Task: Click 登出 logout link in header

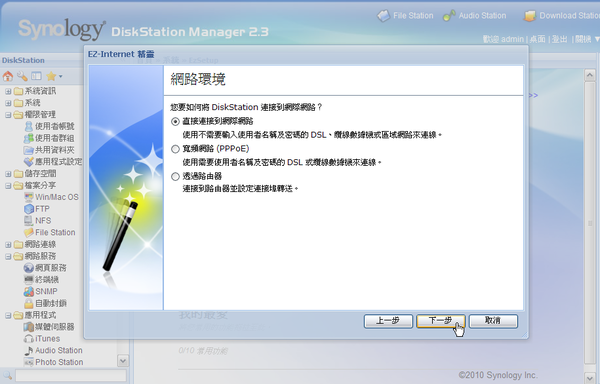Action: [559, 39]
